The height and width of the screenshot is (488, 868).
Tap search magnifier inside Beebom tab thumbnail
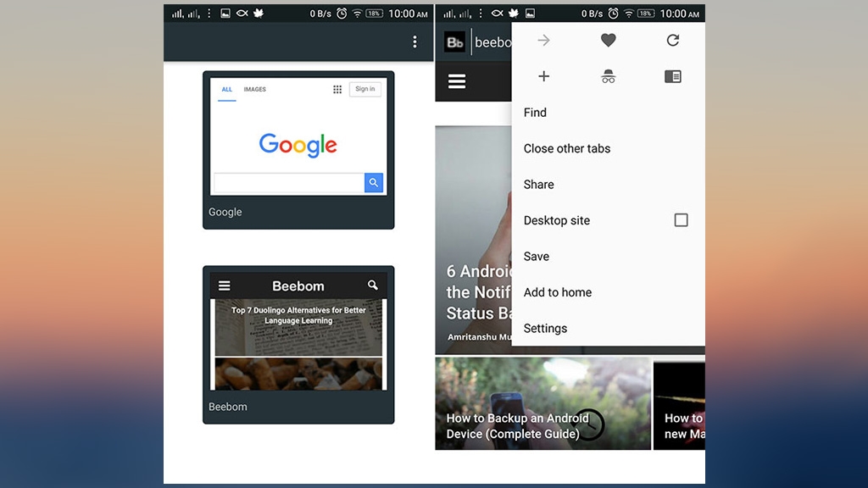tap(373, 285)
